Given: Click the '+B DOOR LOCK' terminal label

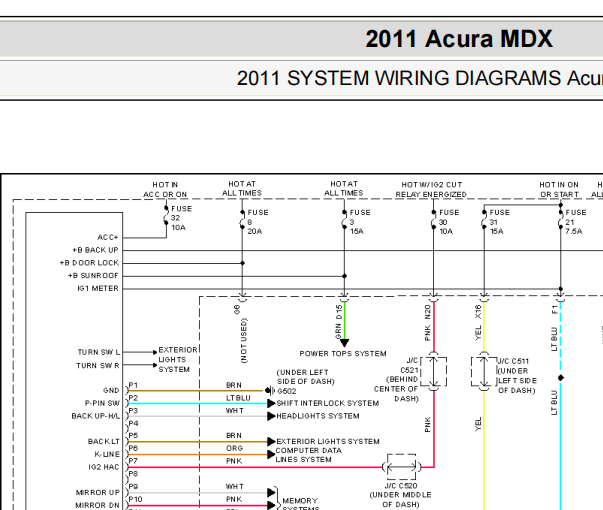Looking at the screenshot, I should click(x=89, y=263).
